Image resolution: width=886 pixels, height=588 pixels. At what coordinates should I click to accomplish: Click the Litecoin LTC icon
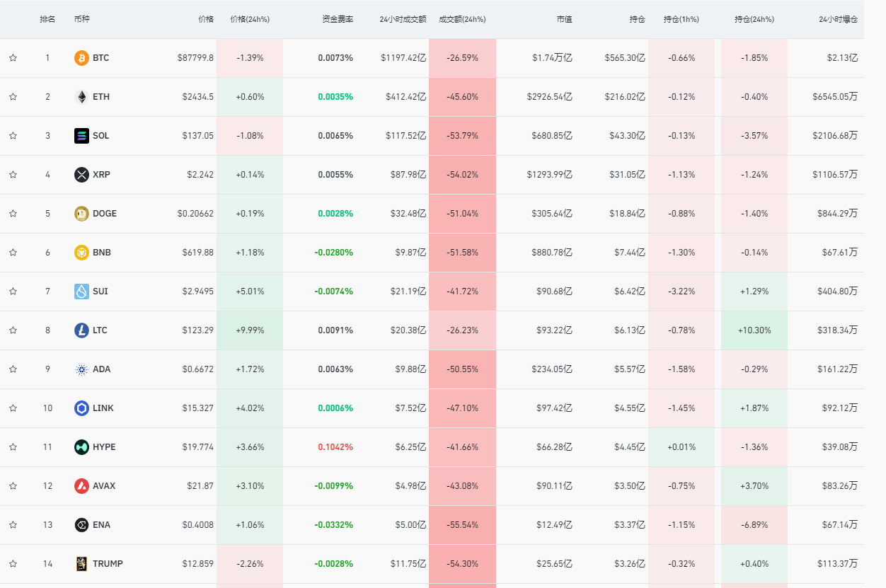81,330
